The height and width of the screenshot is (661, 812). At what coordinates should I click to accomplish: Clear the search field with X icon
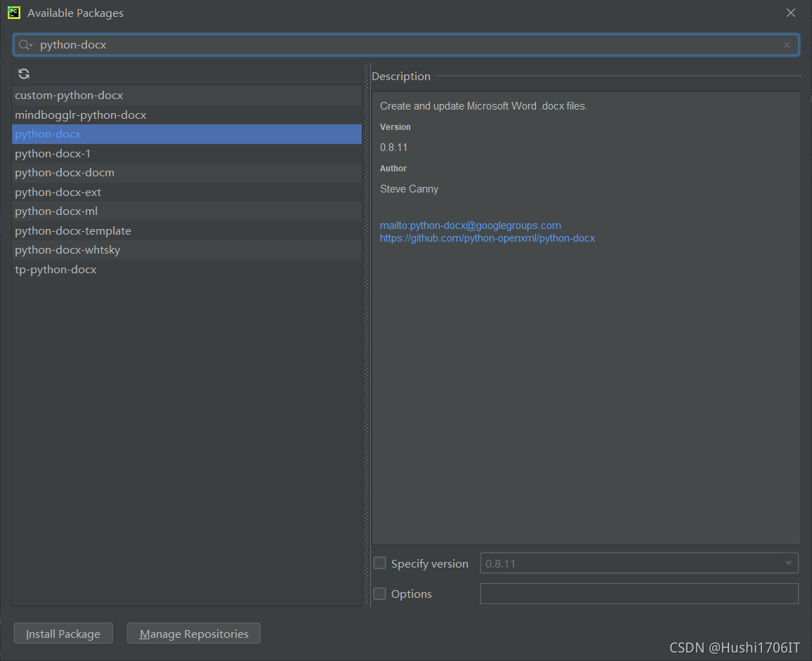(x=786, y=45)
